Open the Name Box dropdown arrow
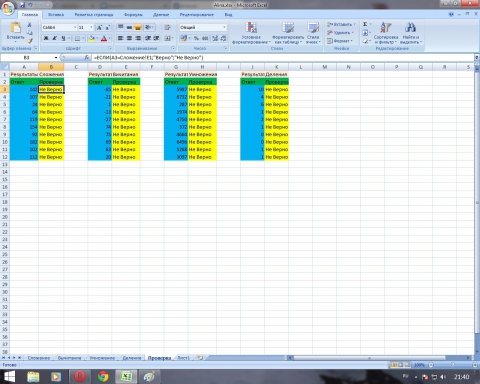The image size is (480, 384). point(56,58)
